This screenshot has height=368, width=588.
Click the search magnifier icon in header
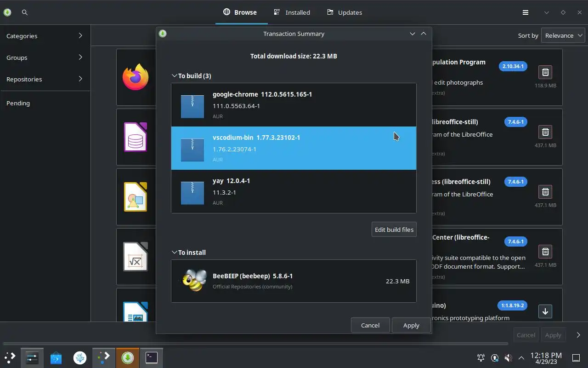(25, 12)
